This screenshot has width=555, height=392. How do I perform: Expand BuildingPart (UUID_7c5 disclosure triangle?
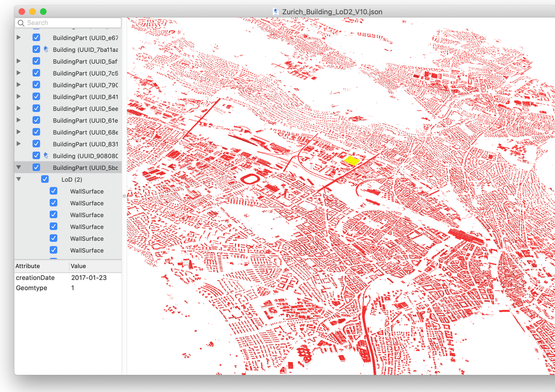coord(18,73)
